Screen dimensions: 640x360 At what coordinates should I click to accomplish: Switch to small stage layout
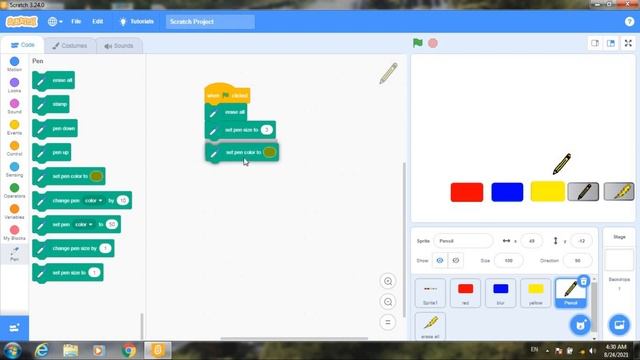[595, 43]
